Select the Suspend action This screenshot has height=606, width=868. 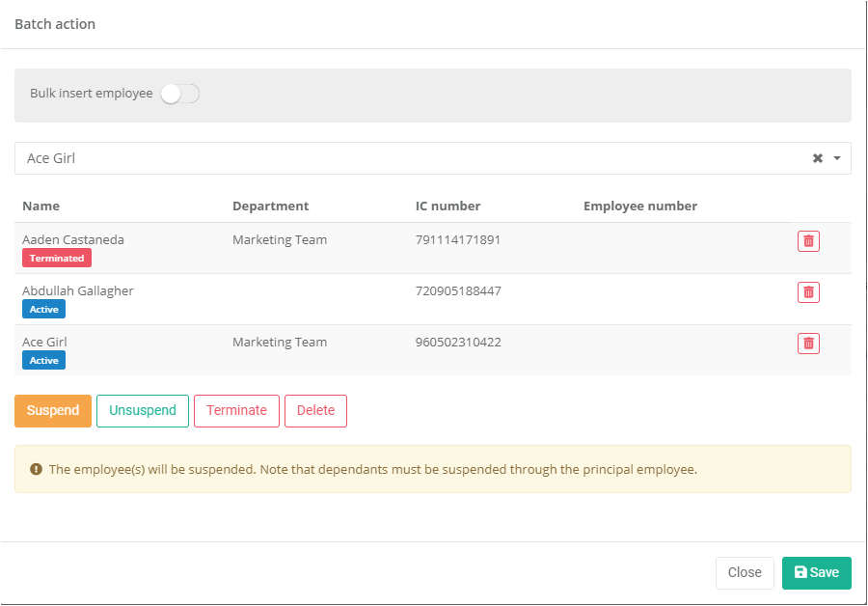53,410
